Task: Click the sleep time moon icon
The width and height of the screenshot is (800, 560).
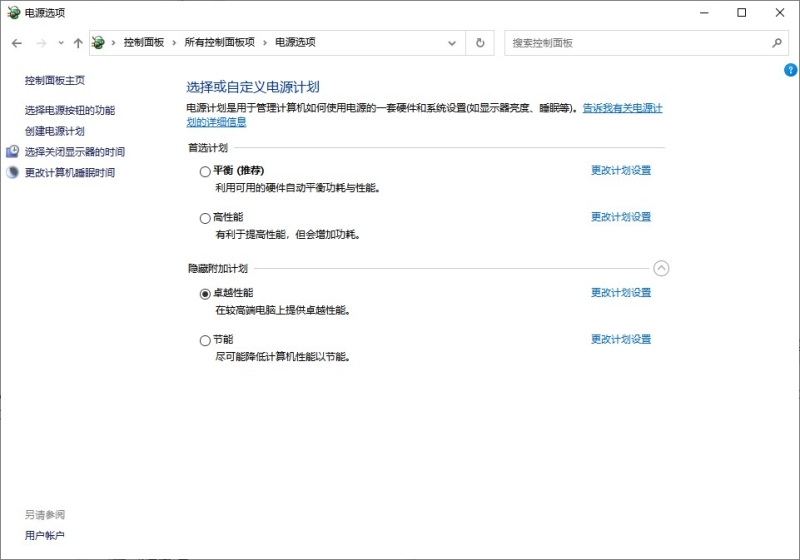Action: (12, 172)
